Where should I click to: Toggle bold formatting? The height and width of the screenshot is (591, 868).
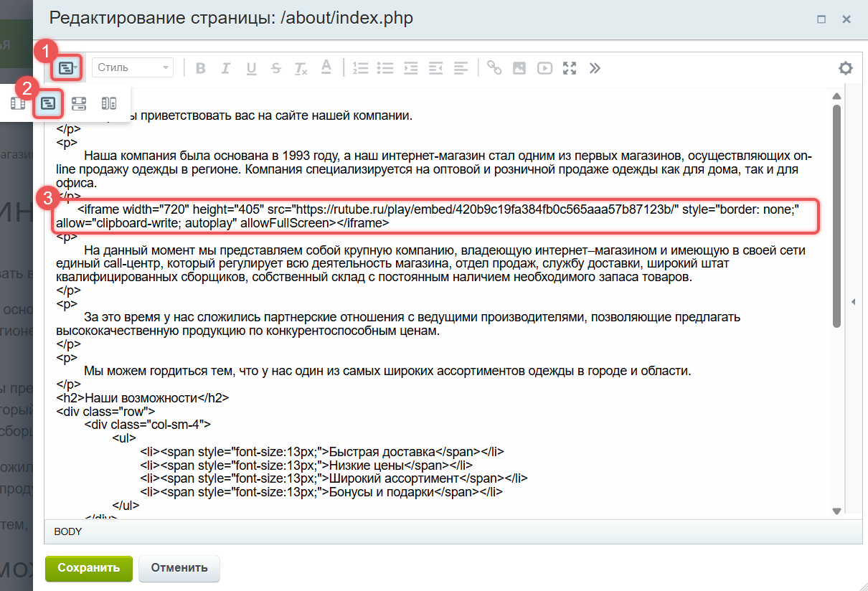click(200, 68)
